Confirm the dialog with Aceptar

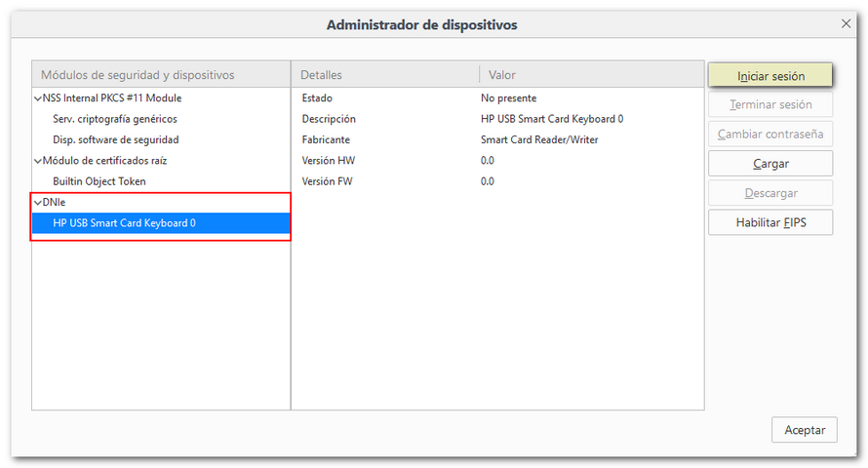[805, 430]
